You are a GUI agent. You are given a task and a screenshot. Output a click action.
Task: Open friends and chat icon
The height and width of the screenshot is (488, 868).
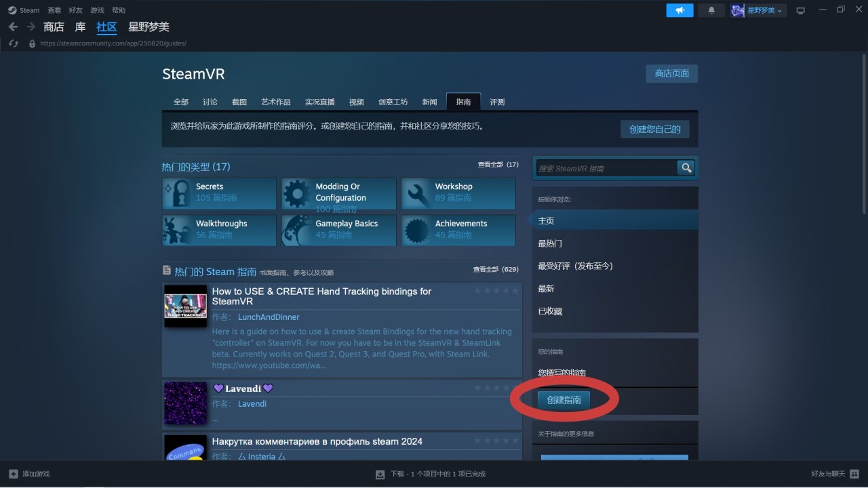(855, 474)
